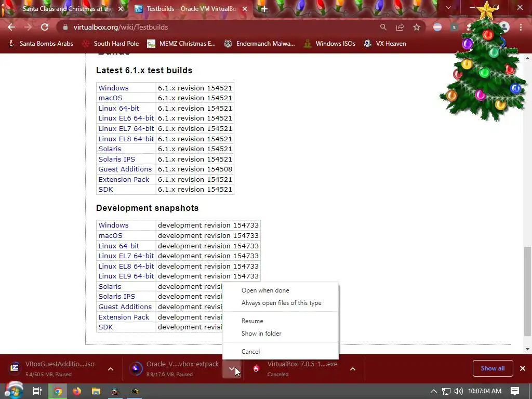Click the VirtualBox-7.0.5 exe download icon
Image resolution: width=532 pixels, height=399 pixels.
(x=256, y=368)
